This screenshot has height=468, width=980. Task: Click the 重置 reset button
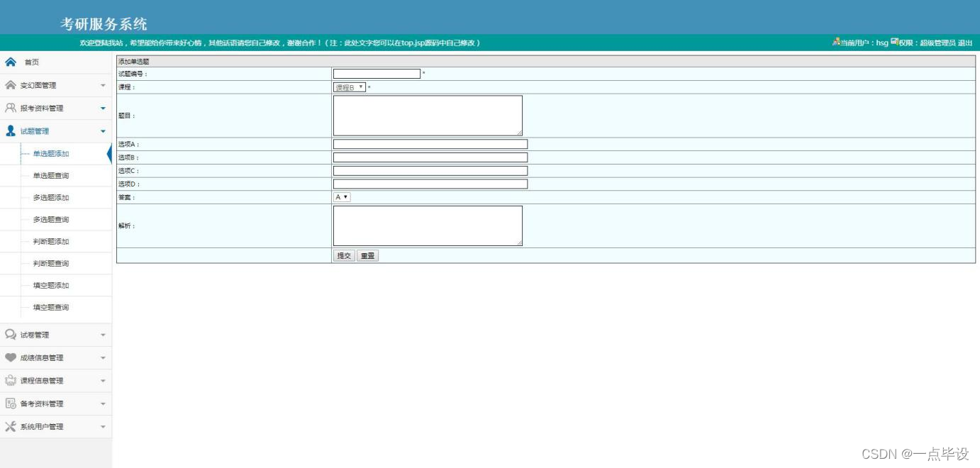367,255
